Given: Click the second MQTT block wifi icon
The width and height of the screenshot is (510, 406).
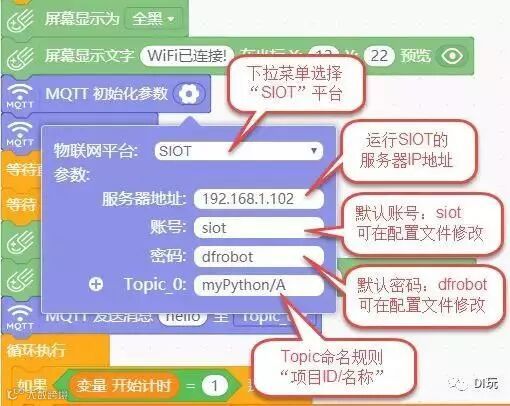Looking at the screenshot, I should [x=20, y=134].
